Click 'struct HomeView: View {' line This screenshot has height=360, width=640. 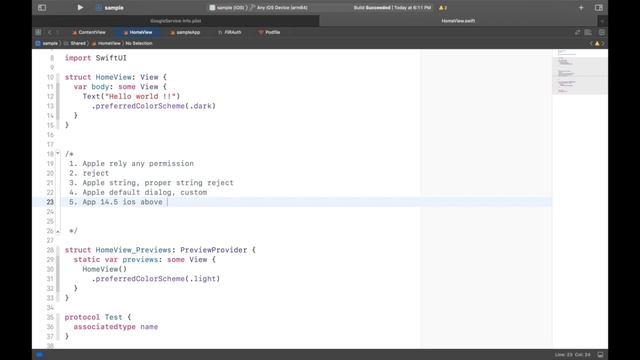(116, 77)
